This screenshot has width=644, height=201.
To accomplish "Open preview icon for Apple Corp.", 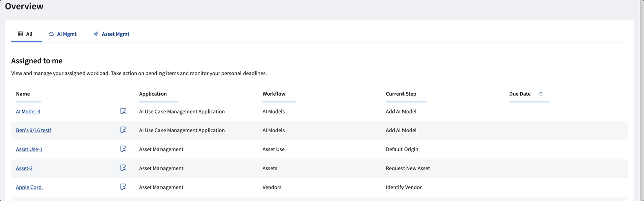I will click(x=123, y=187).
